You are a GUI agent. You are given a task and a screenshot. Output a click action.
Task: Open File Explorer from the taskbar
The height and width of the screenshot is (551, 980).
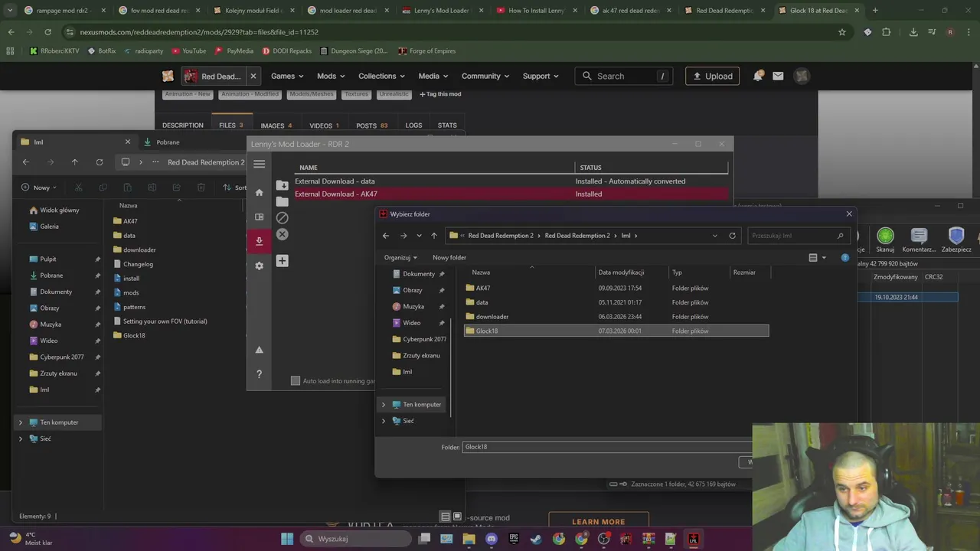click(469, 539)
